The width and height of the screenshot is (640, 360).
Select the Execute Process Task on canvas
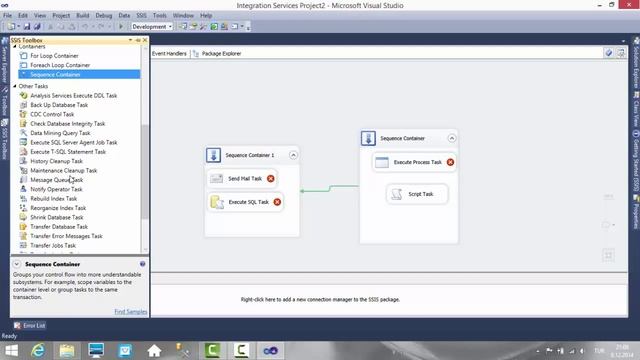click(414, 162)
